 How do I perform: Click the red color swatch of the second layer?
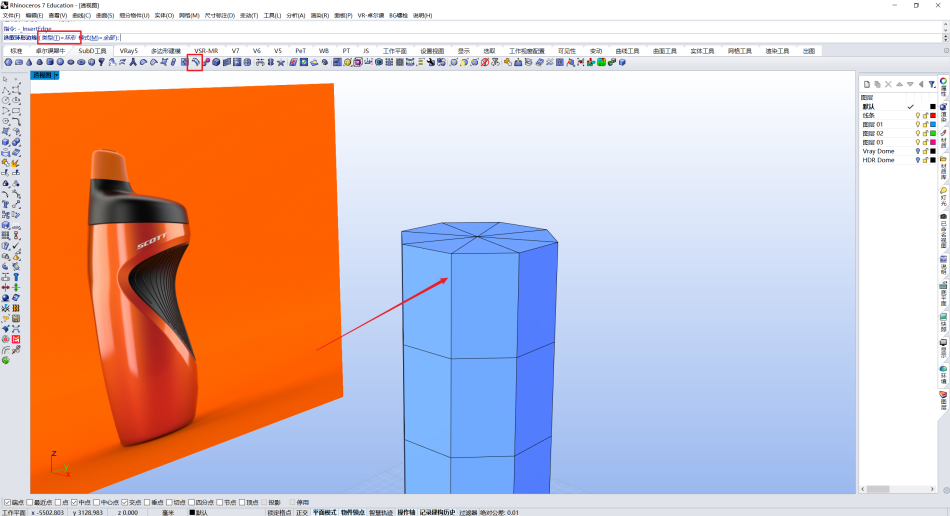point(933,116)
